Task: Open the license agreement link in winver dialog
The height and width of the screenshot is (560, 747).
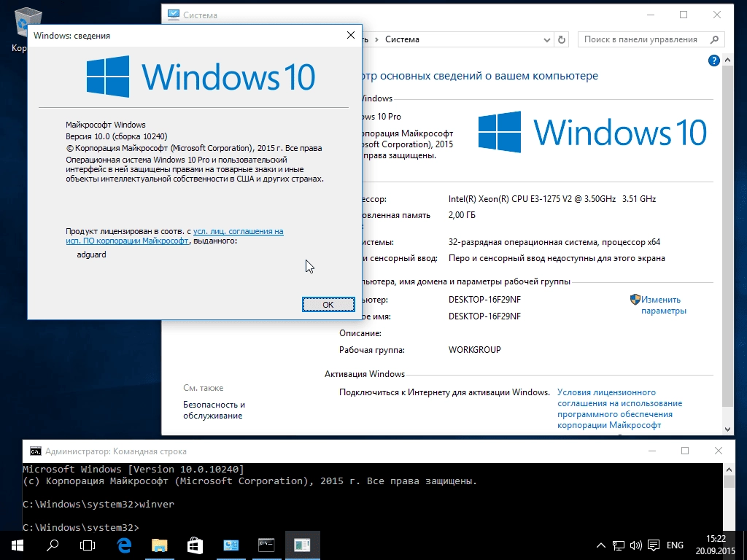Action: tap(174, 236)
